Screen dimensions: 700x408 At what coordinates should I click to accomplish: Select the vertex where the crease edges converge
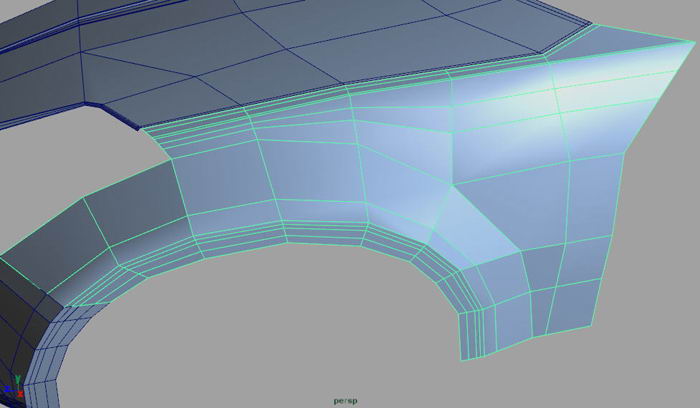click(453, 185)
